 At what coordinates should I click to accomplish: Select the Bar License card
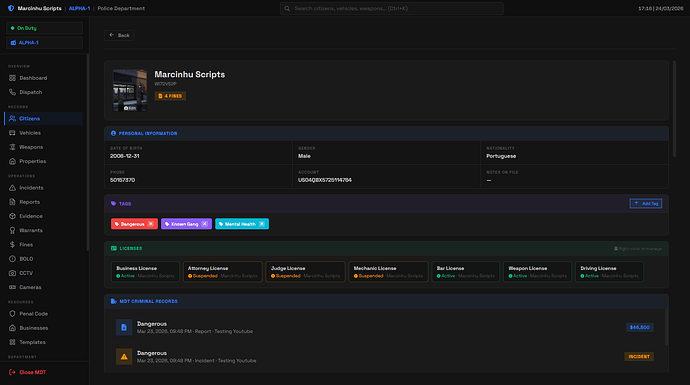(466, 271)
